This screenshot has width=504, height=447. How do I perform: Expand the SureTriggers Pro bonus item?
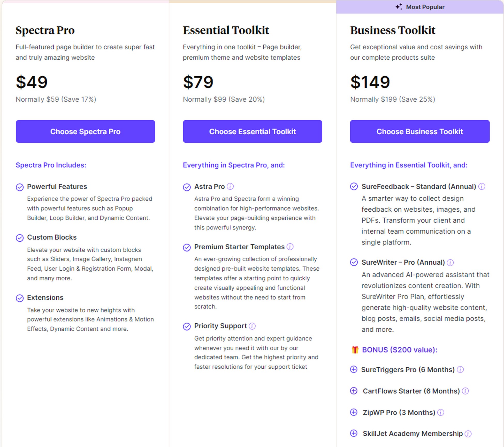click(x=354, y=370)
